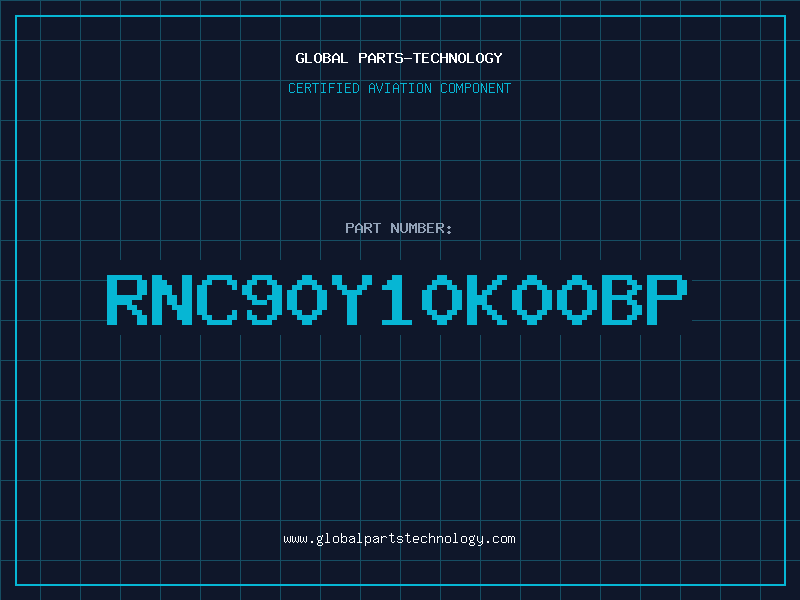
Task: Select the letter Y in the part number
Action: [352, 299]
